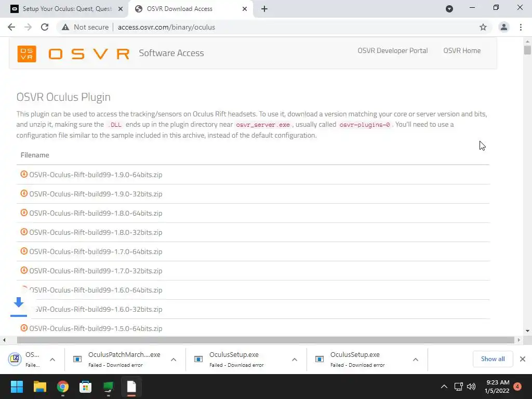Click the white document app in taskbar

(x=131, y=387)
